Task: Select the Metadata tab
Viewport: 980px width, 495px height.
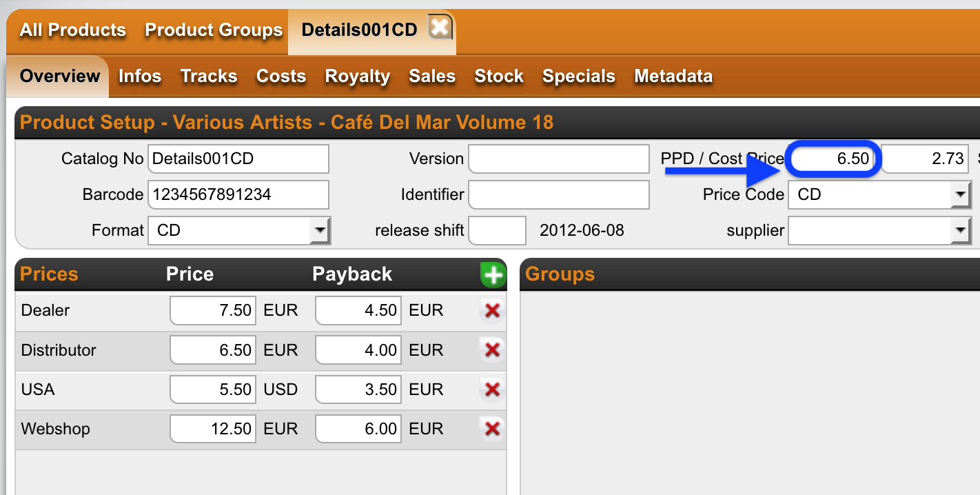Action: (x=673, y=76)
